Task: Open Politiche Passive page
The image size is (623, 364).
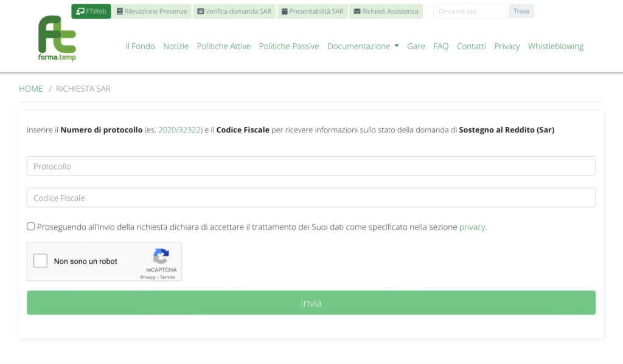Action: point(289,46)
